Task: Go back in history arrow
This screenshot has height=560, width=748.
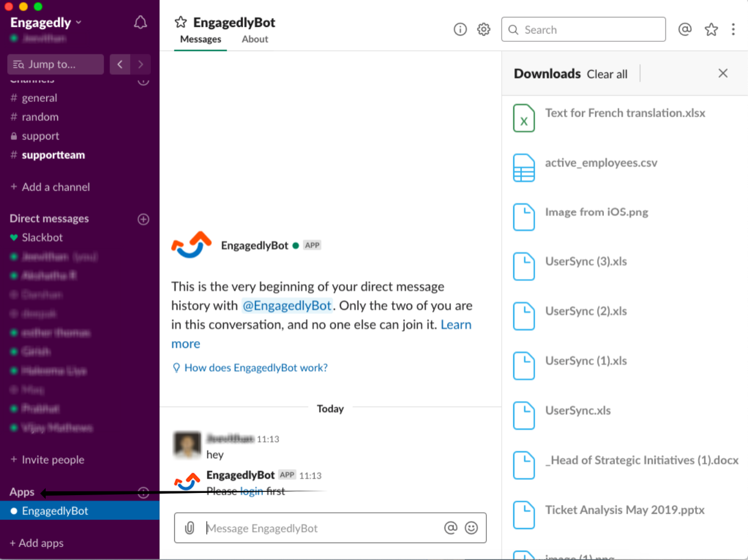Action: [120, 64]
